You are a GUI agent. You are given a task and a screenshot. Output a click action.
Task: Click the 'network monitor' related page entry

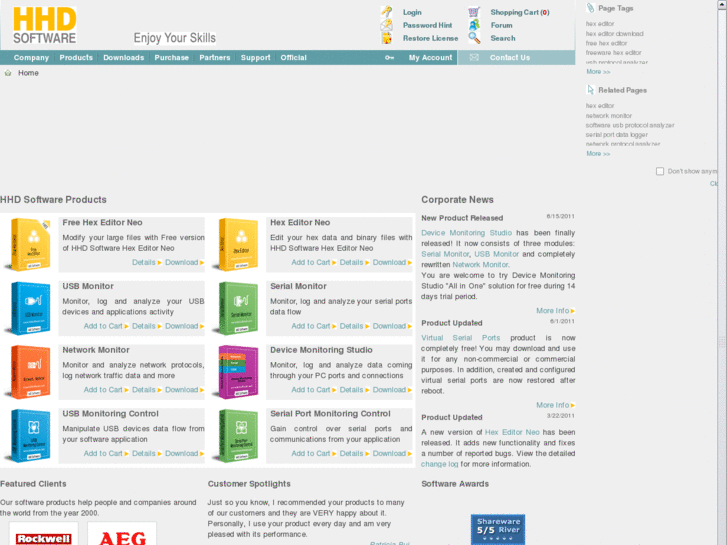pyautogui.click(x=608, y=115)
